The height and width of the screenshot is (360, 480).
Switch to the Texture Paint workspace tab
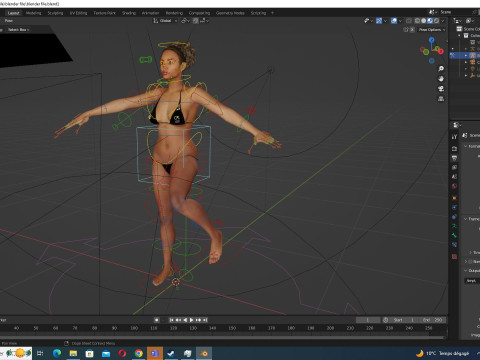(104, 13)
